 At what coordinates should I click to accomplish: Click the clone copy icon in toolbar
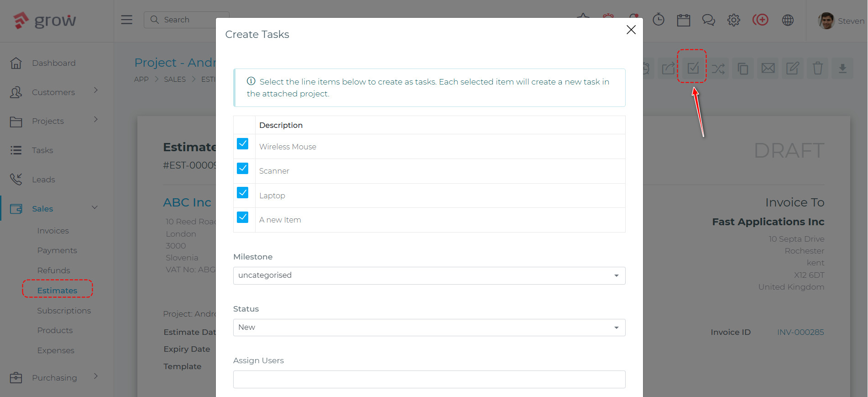743,69
